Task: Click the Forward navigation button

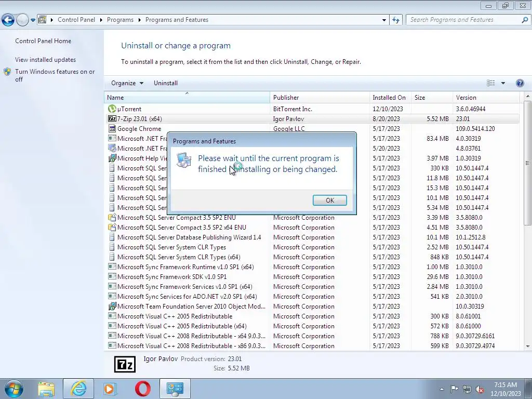Action: tap(22, 20)
